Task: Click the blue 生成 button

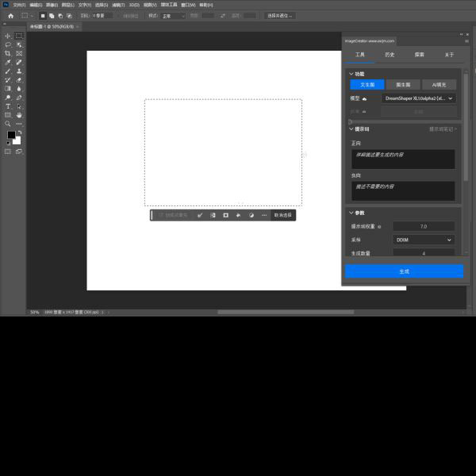Action: point(404,271)
